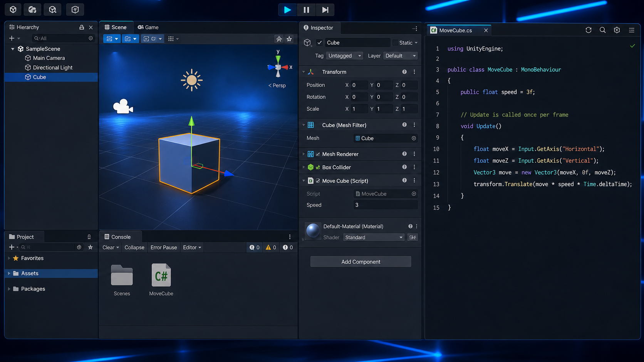
Task: Select Directional Light in Hierarchy
Action: 52,67
